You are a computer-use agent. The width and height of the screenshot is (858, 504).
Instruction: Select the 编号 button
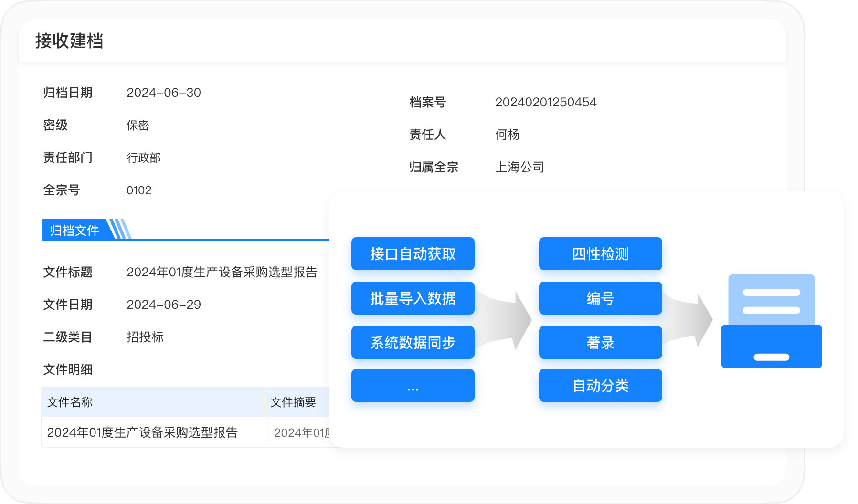600,298
